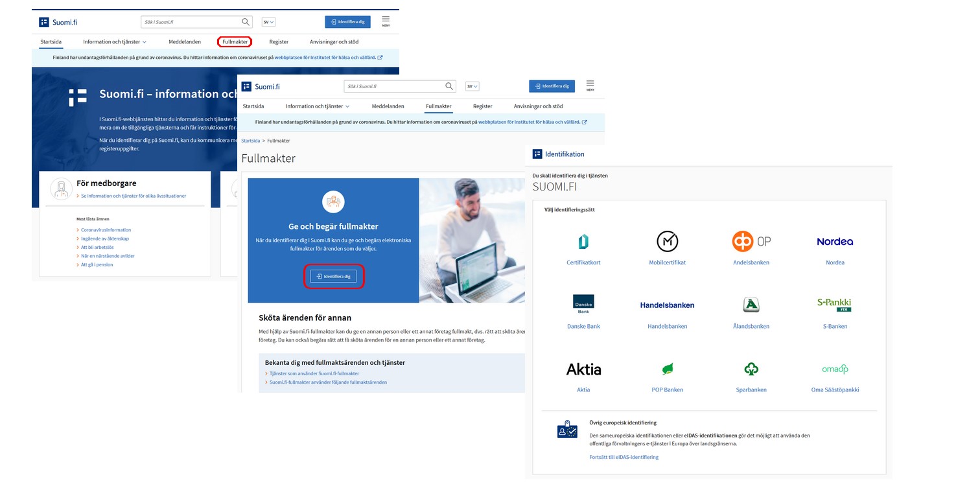Image resolution: width=980 pixels, height=490 pixels.
Task: Click the search magnifier in the Startsida window
Action: (x=246, y=21)
